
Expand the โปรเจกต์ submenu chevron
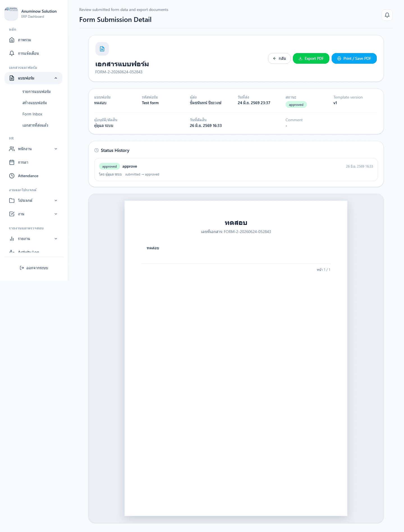pos(56,200)
